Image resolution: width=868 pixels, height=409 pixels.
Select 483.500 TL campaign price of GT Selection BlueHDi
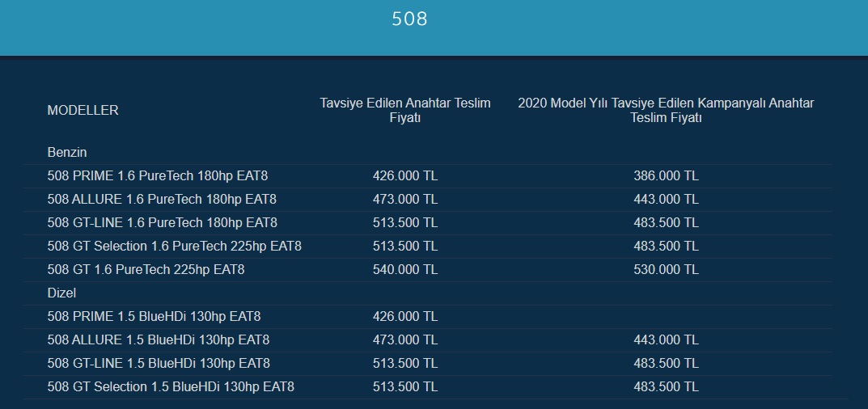click(666, 386)
